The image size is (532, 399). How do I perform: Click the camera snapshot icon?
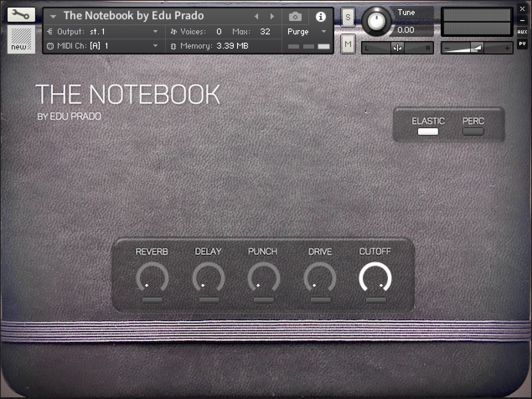pyautogui.click(x=295, y=17)
